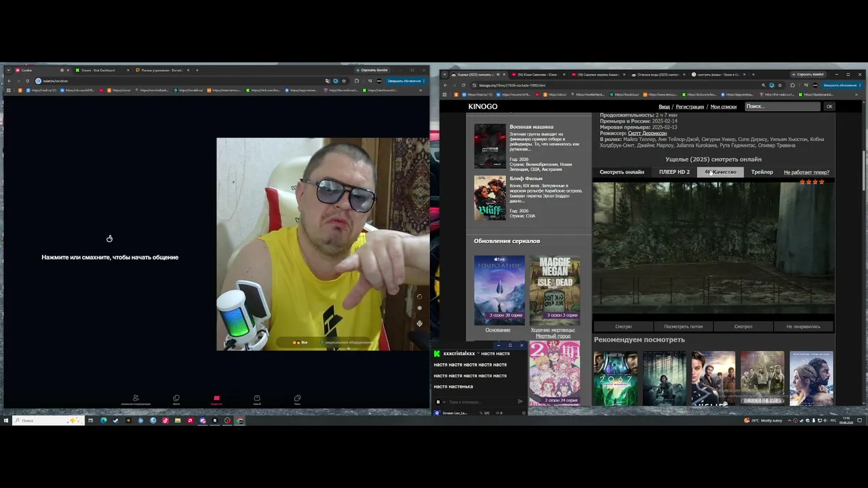The image size is (868, 488).
Task: Click the movie player video area
Action: tap(713, 247)
